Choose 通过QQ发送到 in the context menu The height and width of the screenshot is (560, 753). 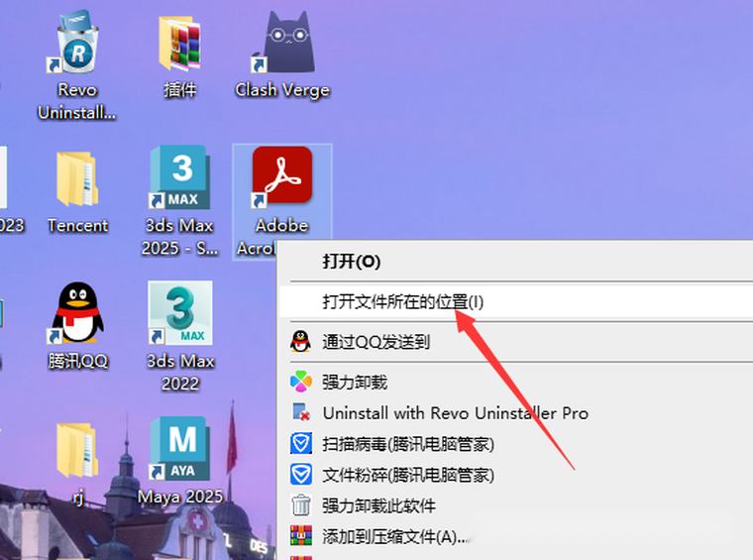pos(376,342)
